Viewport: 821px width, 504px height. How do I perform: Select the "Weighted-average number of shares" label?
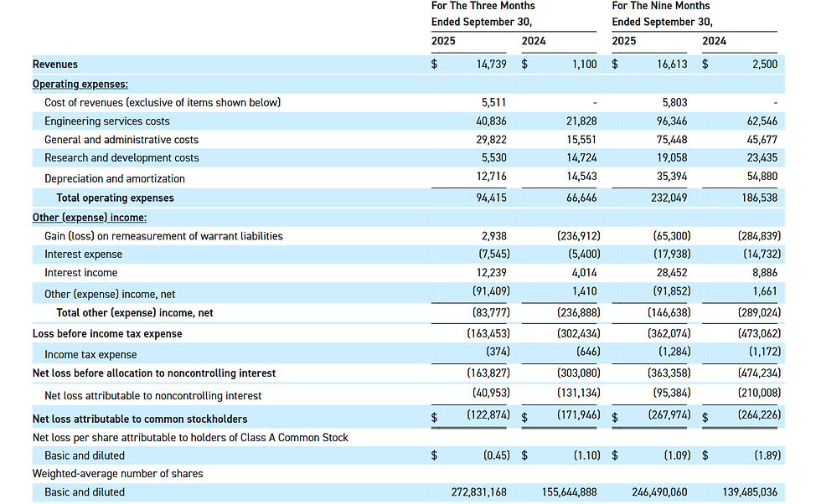point(118,474)
